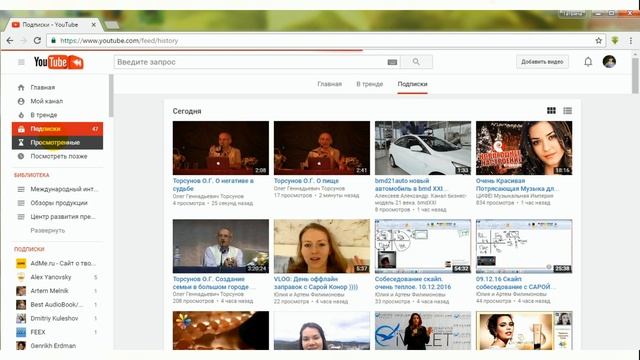Screen dimensions: 640x360
Task: Open the Центр развития пре... playlist
Action: pos(57,217)
